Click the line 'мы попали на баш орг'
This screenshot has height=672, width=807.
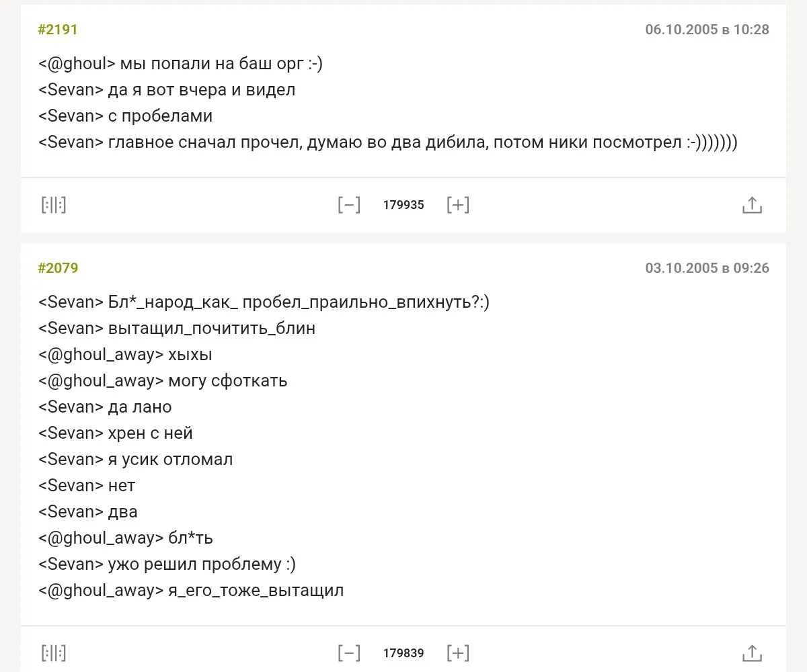[182, 64]
